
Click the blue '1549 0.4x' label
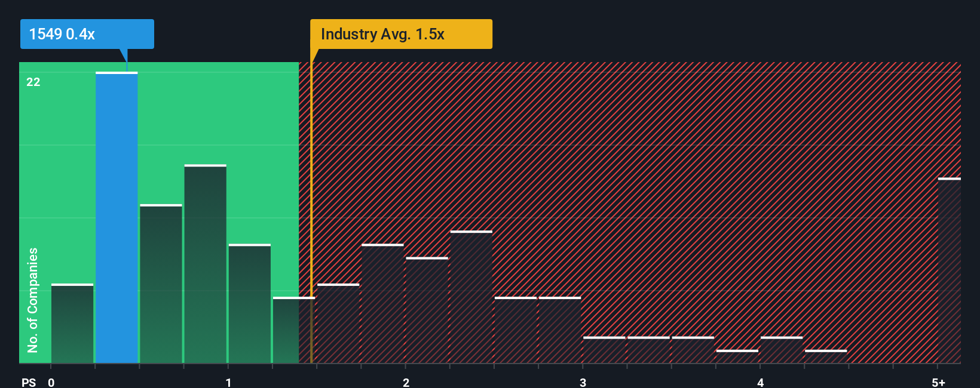point(87,34)
